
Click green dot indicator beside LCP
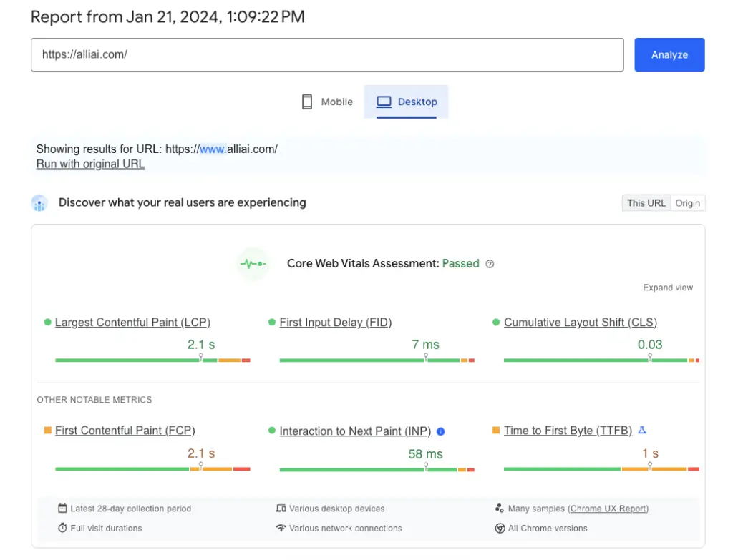click(47, 323)
